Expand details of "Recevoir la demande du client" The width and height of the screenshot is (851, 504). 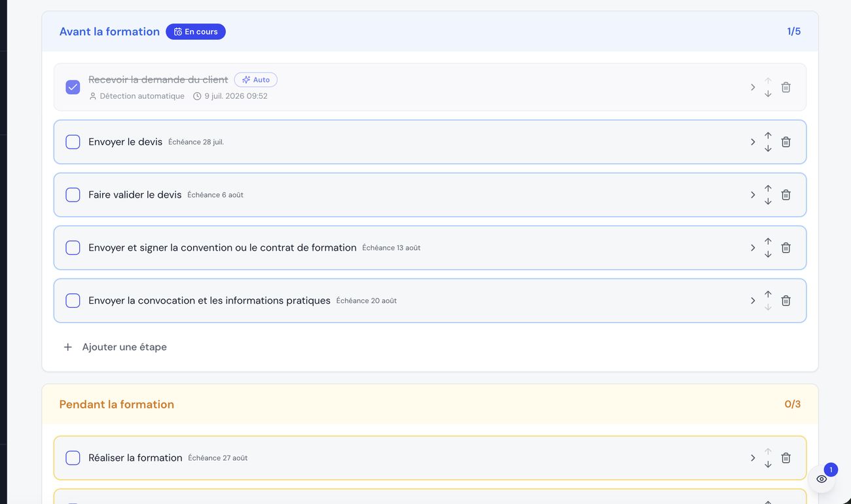753,87
